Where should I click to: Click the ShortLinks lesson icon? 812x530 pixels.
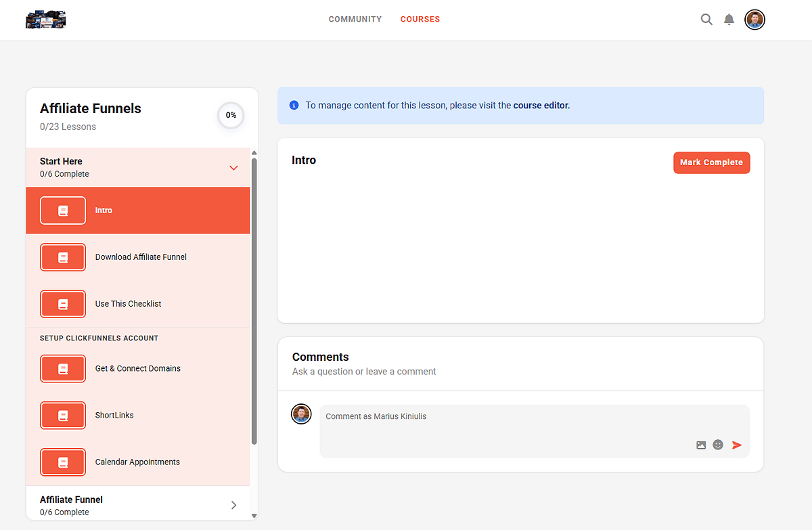63,416
